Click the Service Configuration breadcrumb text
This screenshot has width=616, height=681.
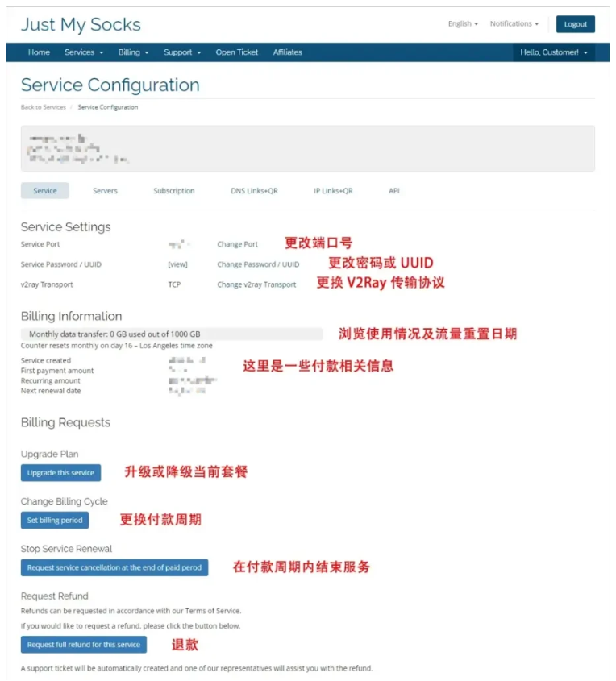point(108,107)
